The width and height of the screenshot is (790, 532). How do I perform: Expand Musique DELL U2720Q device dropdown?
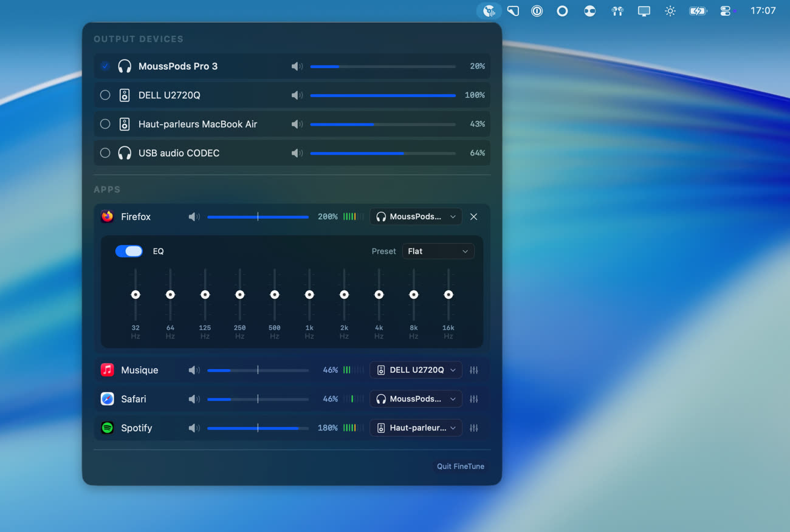pyautogui.click(x=416, y=370)
